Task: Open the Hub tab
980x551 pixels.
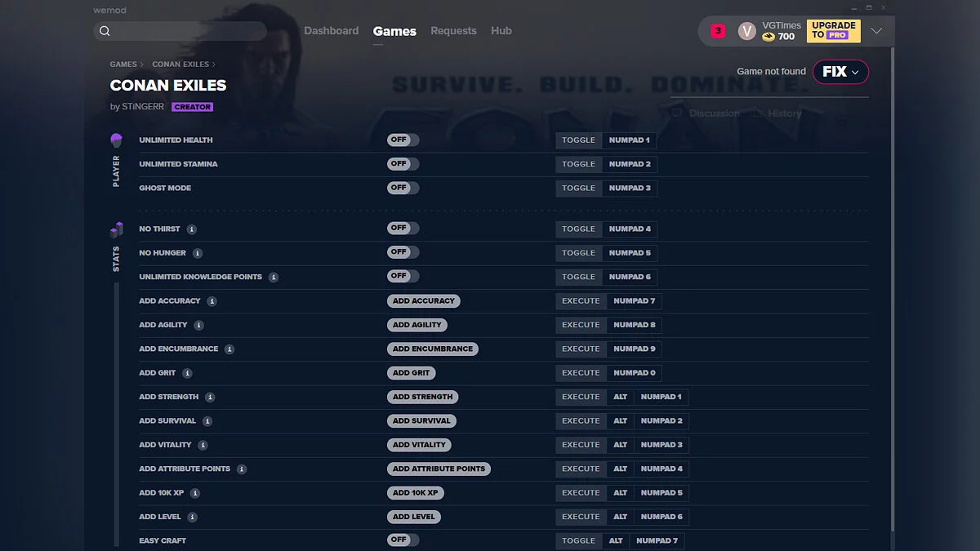Action: (501, 31)
